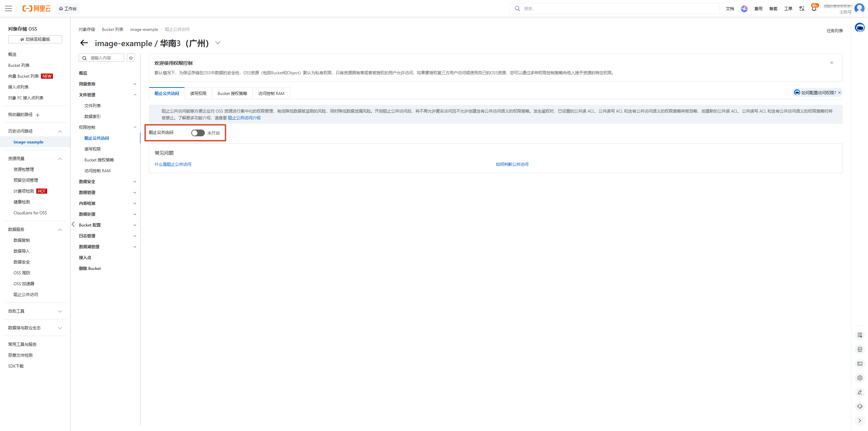Click the favorite star beside the sidebar search box
Screen dimensions: 868x431
tap(131, 58)
